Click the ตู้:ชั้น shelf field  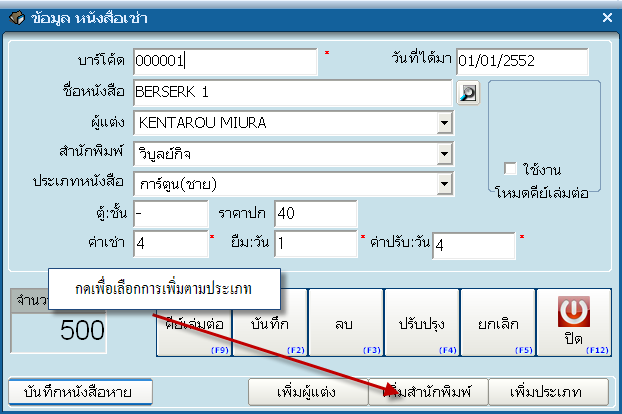click(171, 214)
